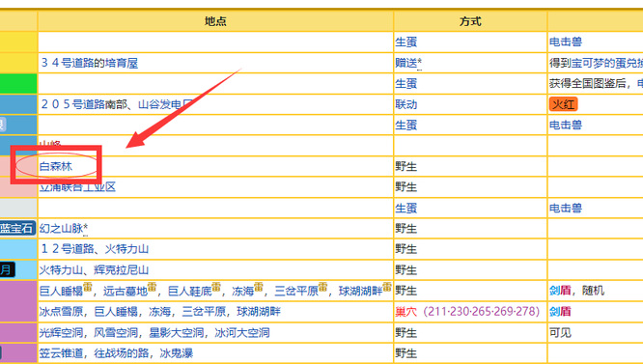Click the 随机 text
Image resolution: width=643 pixels, height=364 pixels.
[593, 291]
